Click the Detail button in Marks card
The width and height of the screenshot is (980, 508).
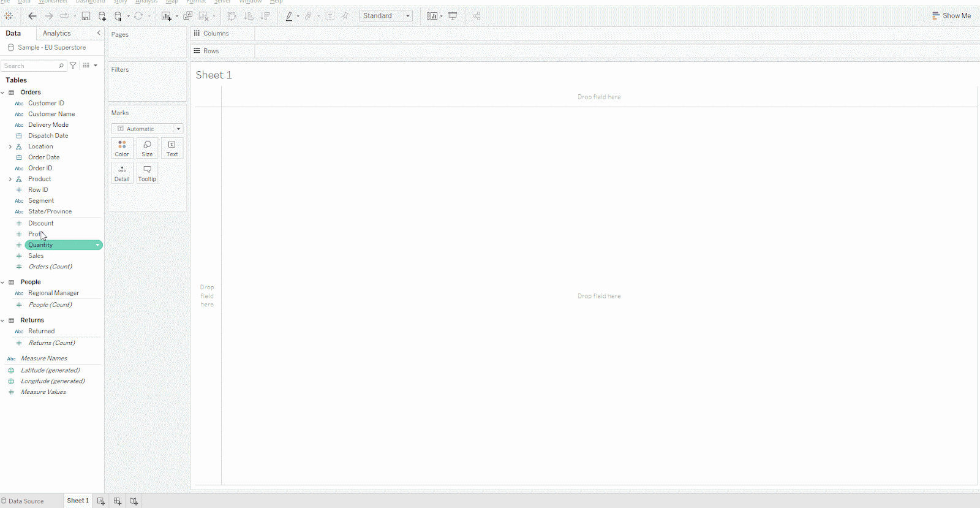122,173
